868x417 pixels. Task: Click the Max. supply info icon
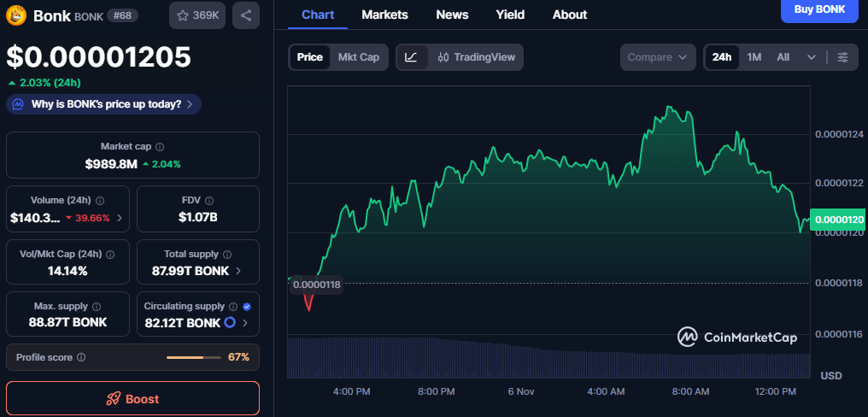(96, 306)
